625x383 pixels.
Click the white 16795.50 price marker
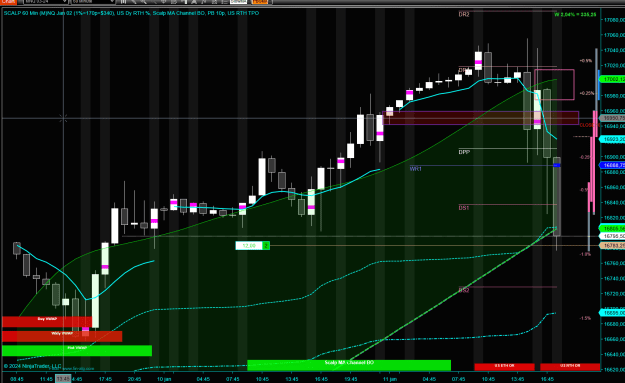pyautogui.click(x=612, y=236)
